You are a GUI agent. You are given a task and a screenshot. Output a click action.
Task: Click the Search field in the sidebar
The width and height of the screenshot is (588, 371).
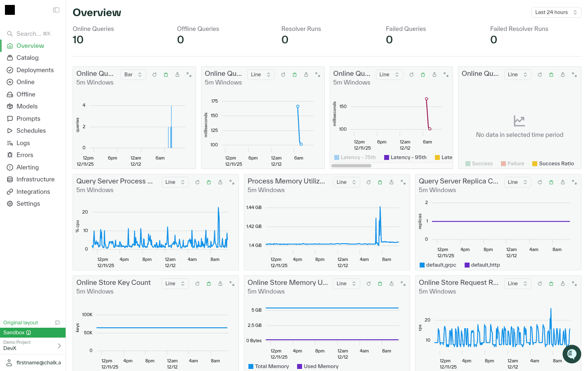click(33, 34)
